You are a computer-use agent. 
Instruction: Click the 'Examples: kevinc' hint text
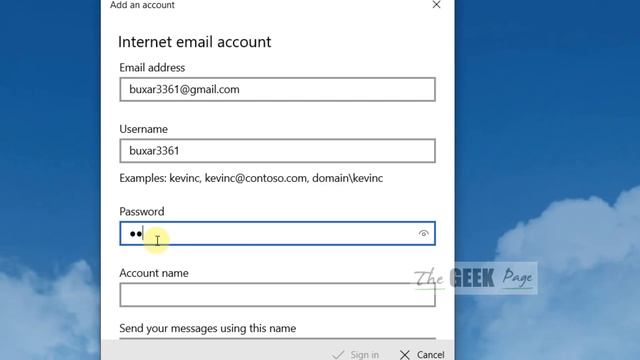pos(251,178)
